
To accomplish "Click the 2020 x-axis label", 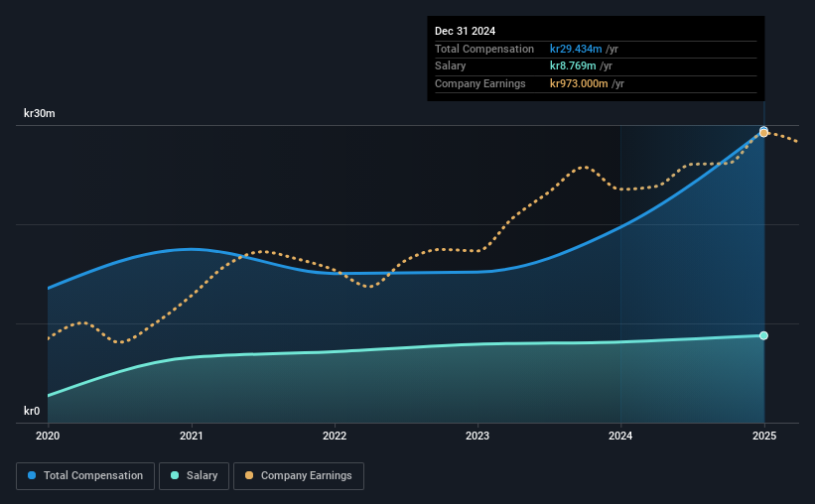I will pyautogui.click(x=48, y=436).
